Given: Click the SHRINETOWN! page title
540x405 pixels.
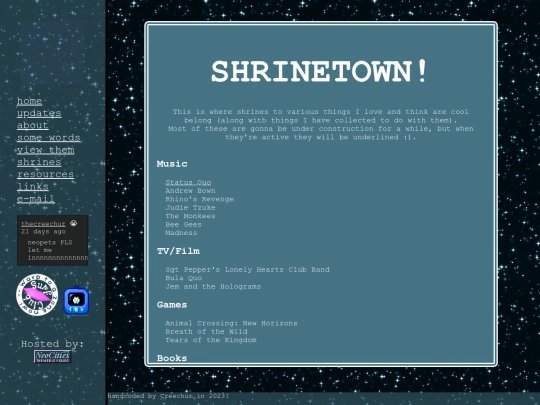Looking at the screenshot, I should tap(319, 71).
